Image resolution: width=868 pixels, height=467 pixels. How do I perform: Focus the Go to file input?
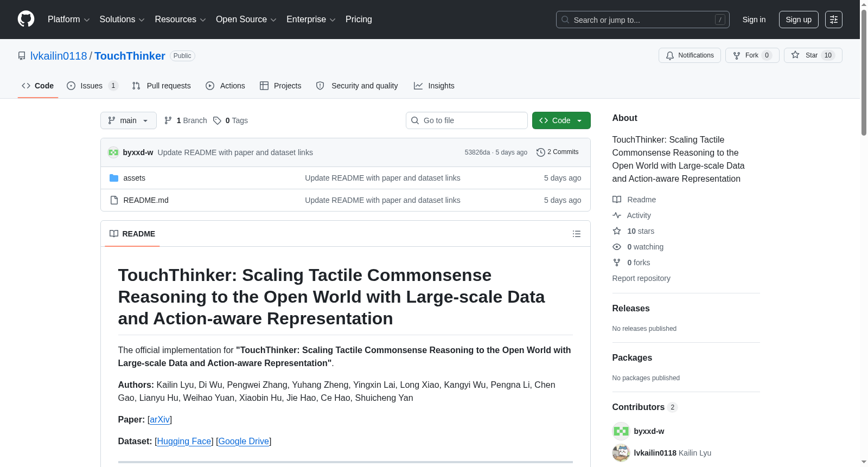(x=467, y=120)
